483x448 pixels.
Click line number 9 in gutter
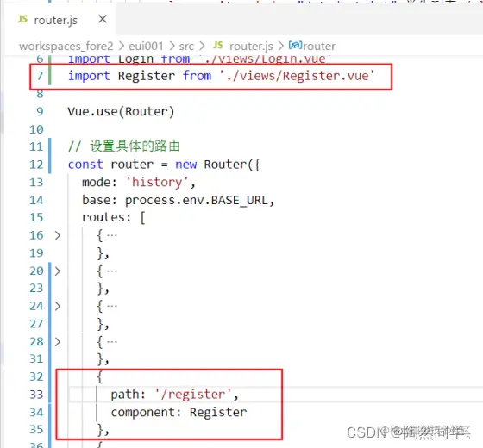pos(40,111)
